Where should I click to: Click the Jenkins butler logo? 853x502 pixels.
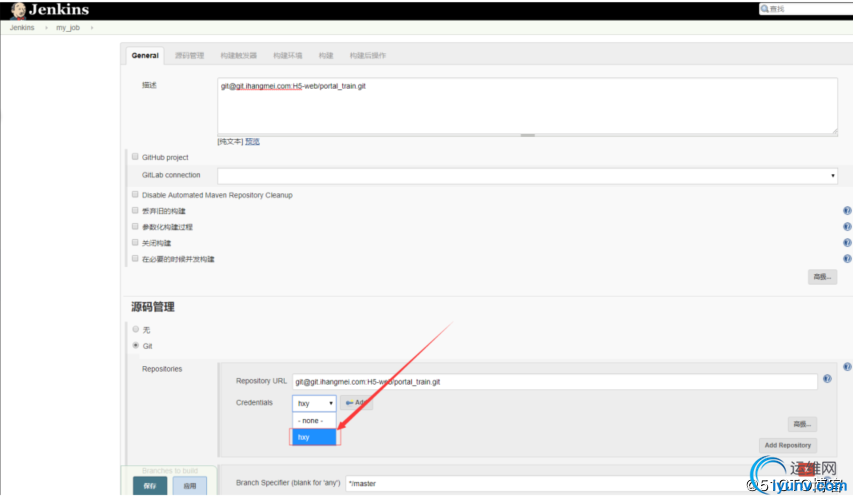[x=18, y=10]
